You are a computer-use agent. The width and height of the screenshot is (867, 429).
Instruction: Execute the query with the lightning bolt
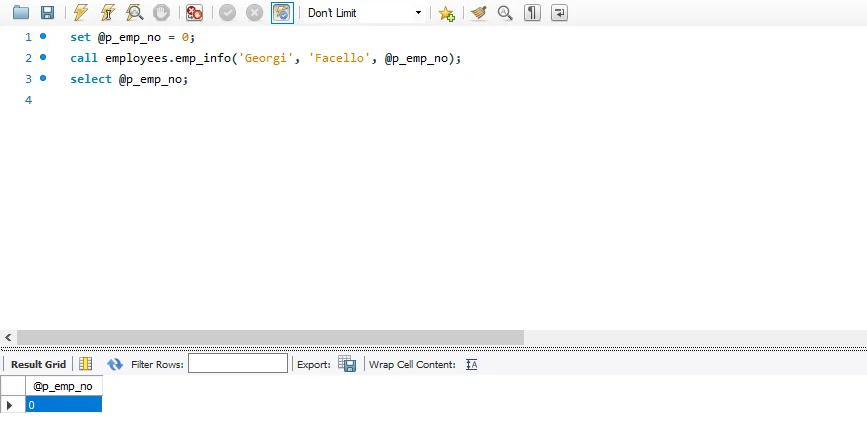pos(81,13)
